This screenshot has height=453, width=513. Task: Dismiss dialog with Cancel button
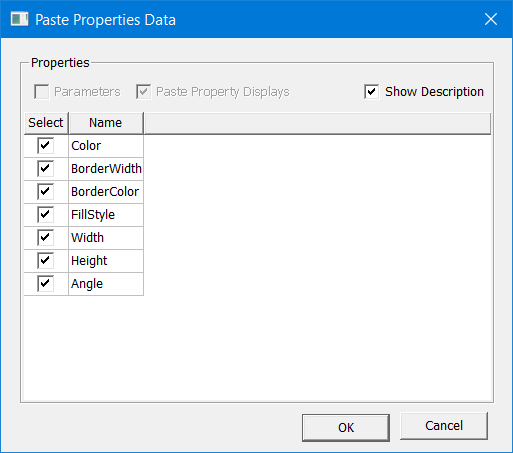[444, 426]
